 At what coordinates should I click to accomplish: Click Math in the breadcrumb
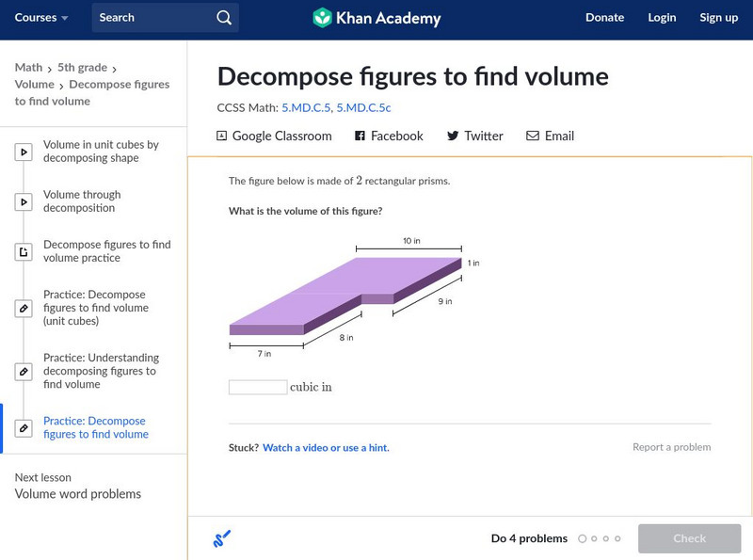tap(28, 68)
